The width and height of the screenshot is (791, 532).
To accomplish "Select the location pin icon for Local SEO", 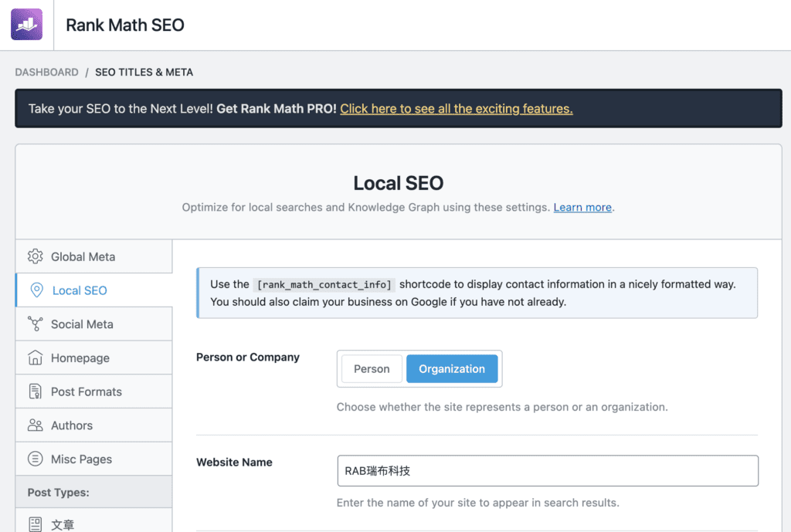I will [36, 290].
